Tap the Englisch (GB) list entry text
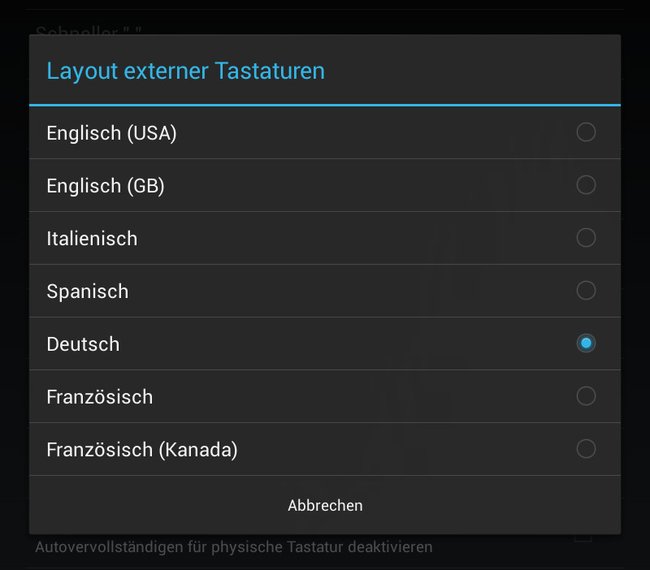 [105, 186]
